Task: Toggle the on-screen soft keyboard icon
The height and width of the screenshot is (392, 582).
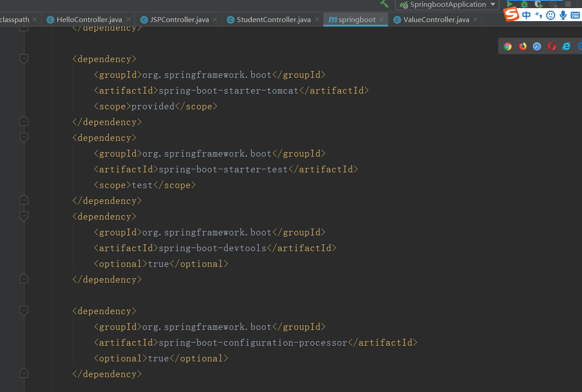Action: (x=576, y=15)
